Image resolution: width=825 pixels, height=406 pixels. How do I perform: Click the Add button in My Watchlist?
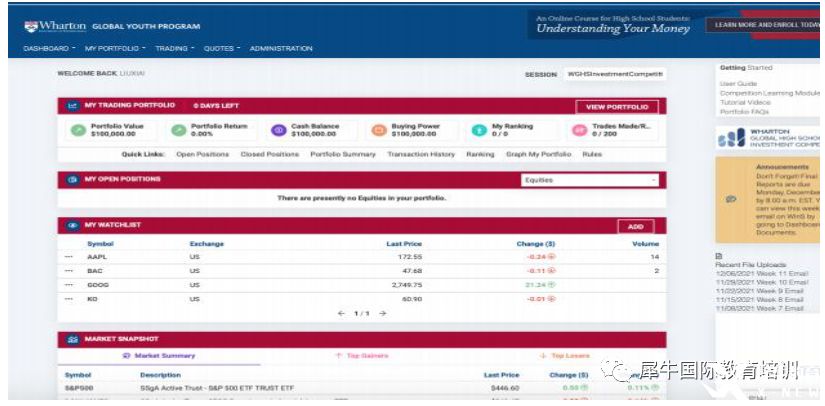[x=636, y=227]
